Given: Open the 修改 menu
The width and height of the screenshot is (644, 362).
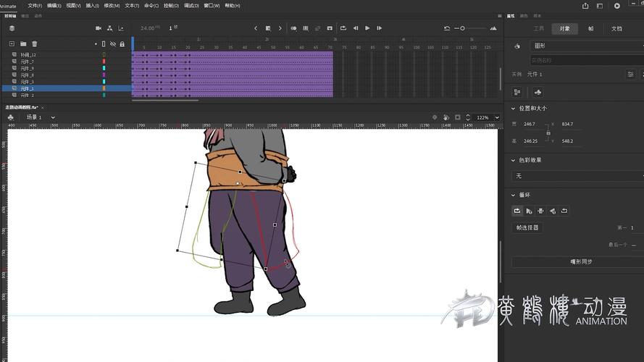Looking at the screenshot, I should click(112, 6).
